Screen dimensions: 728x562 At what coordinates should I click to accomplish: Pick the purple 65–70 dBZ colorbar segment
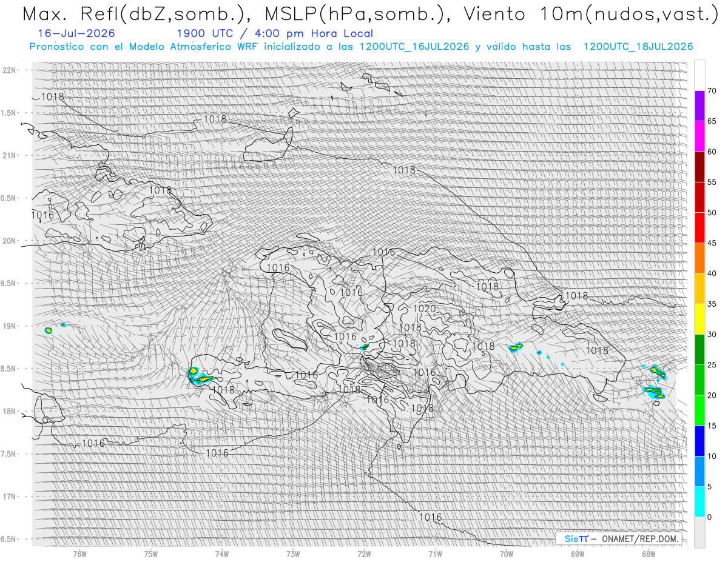point(699,106)
